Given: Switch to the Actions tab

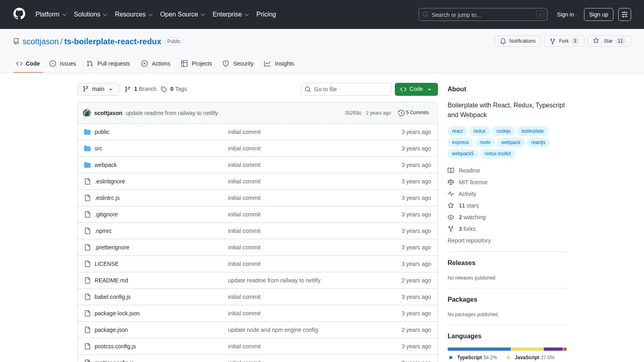Looking at the screenshot, I should (156, 64).
